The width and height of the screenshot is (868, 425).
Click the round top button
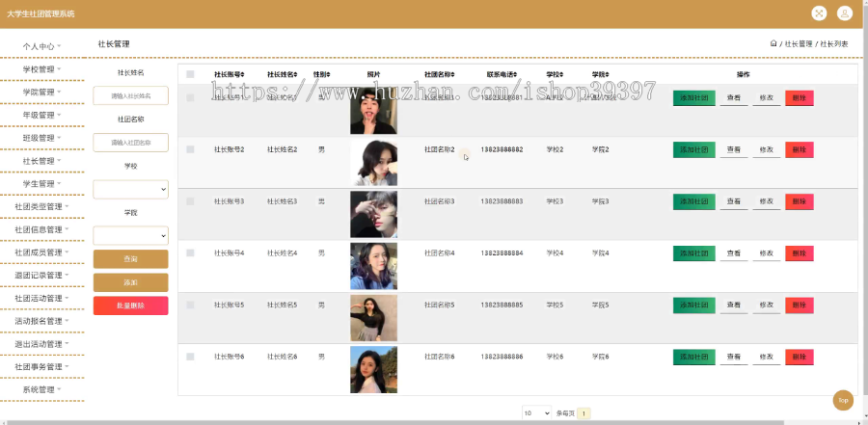tap(843, 400)
